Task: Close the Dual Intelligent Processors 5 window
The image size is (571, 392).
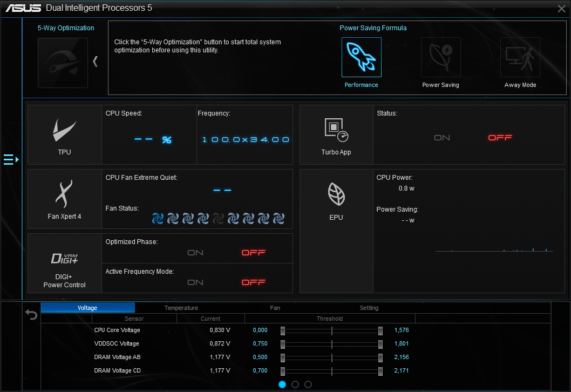Action: (x=561, y=9)
